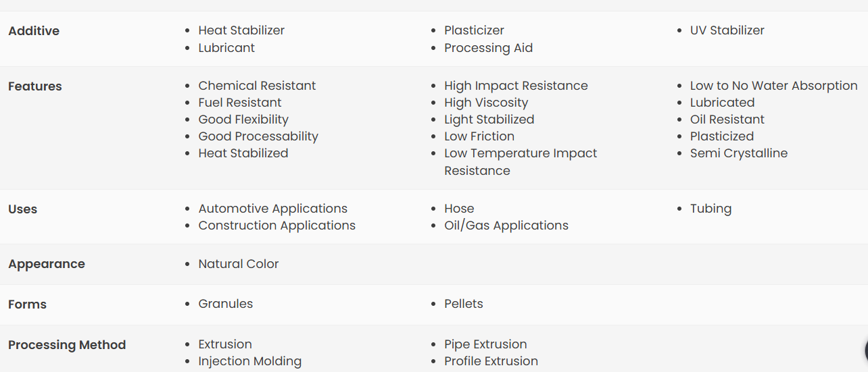Click the Features row heading

[35, 86]
